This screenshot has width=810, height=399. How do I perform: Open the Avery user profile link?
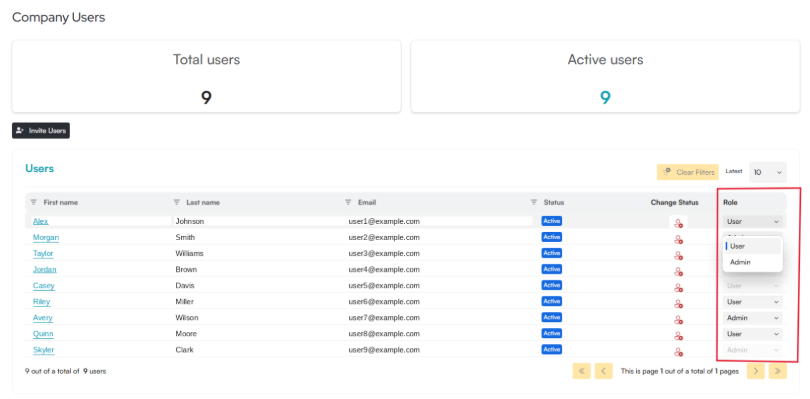pyautogui.click(x=43, y=317)
